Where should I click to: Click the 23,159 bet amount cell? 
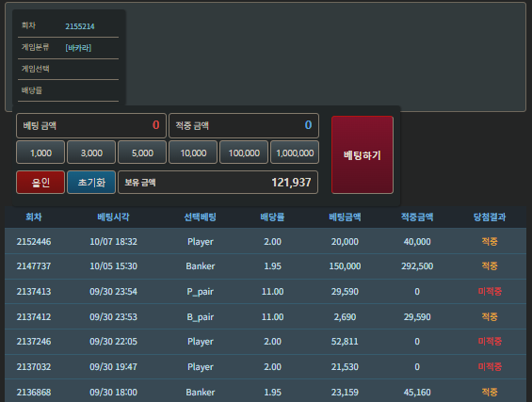click(x=345, y=393)
